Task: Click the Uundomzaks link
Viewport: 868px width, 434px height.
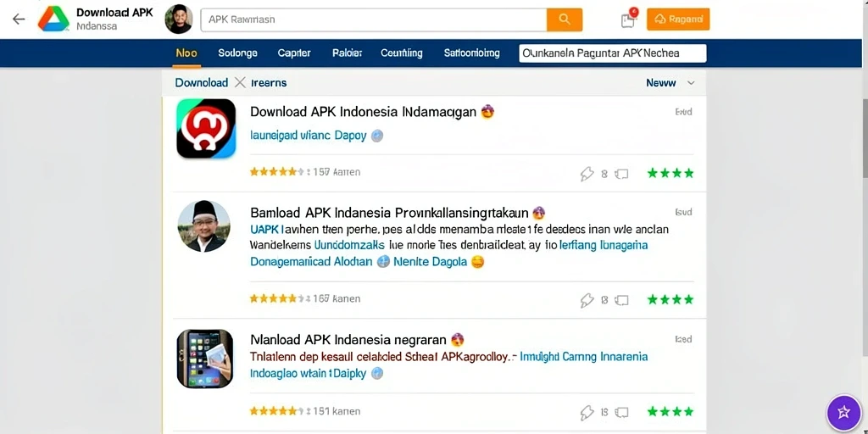Action: pyautogui.click(x=350, y=245)
